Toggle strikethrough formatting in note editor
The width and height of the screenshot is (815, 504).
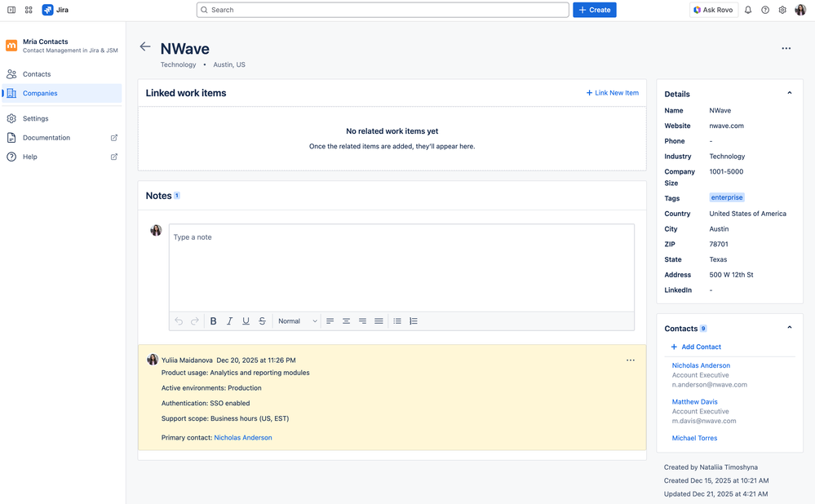[262, 321]
